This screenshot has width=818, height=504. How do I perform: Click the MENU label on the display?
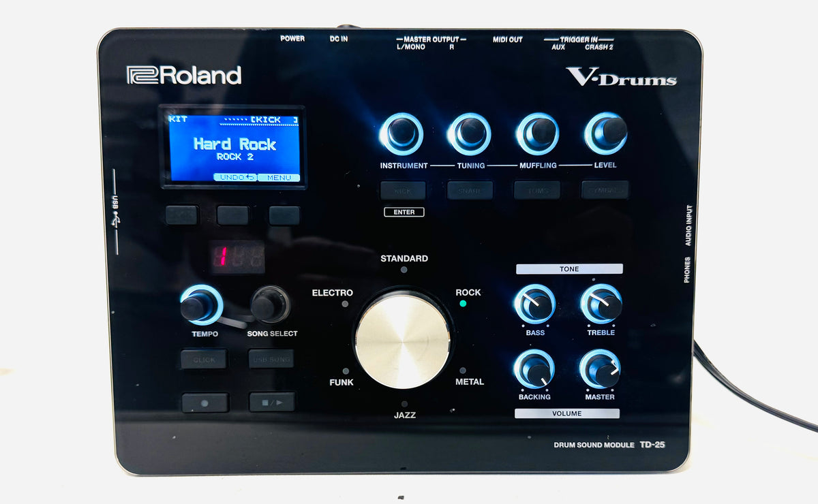tap(279, 178)
